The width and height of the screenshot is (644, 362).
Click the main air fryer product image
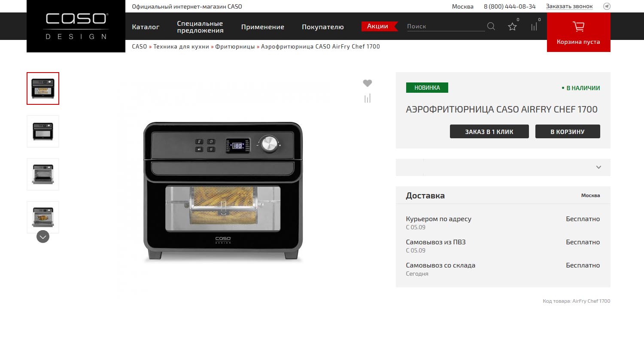(x=223, y=191)
